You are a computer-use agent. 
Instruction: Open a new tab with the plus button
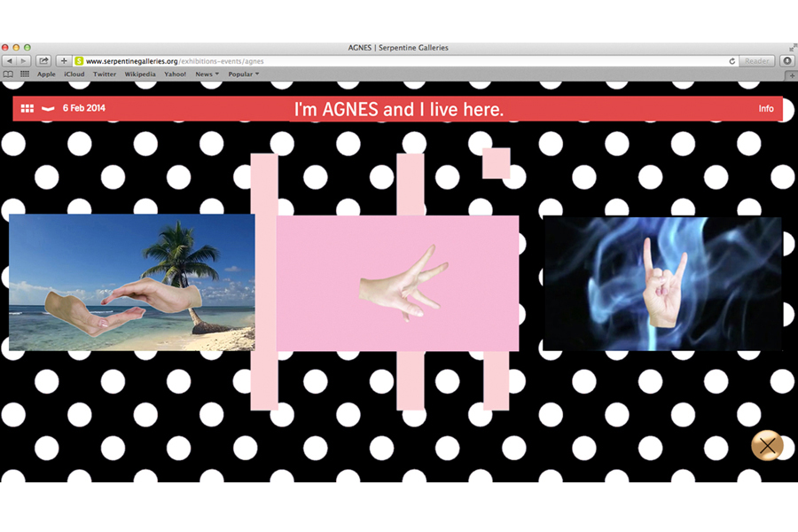click(x=792, y=75)
